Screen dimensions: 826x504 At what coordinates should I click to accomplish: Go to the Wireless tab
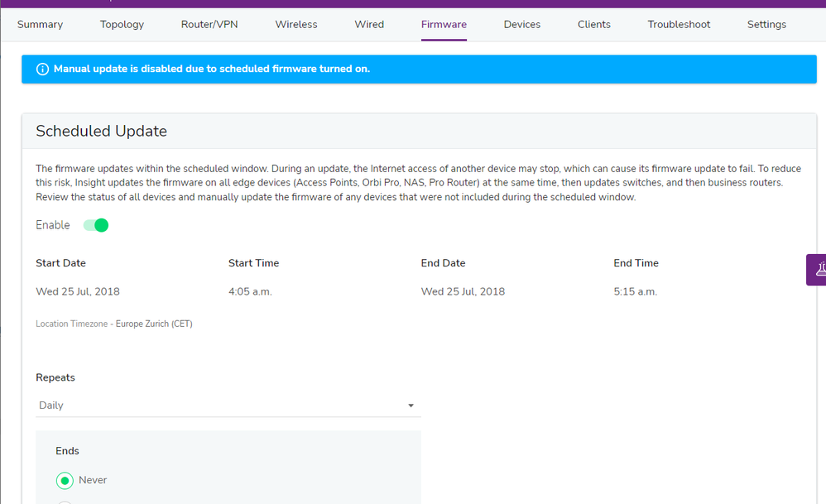point(296,24)
